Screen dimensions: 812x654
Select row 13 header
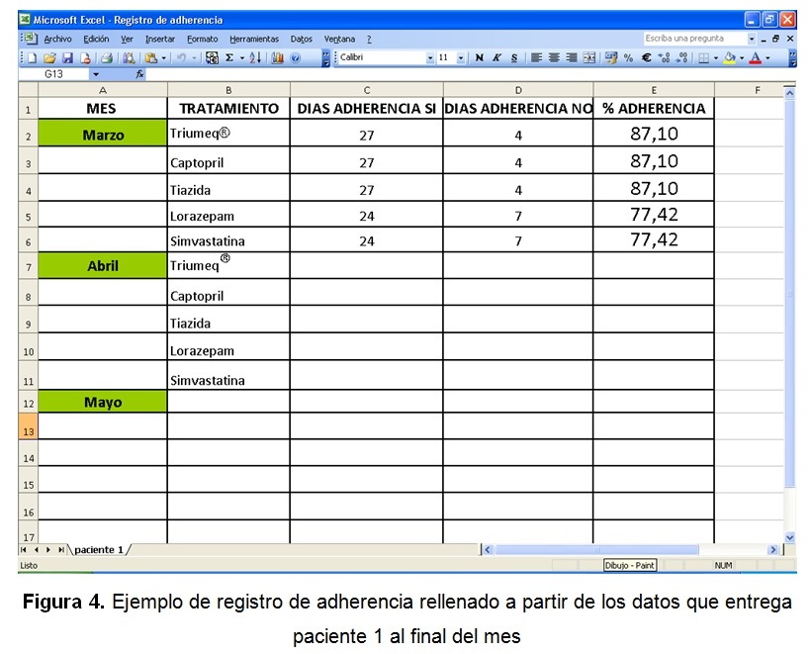tap(28, 426)
